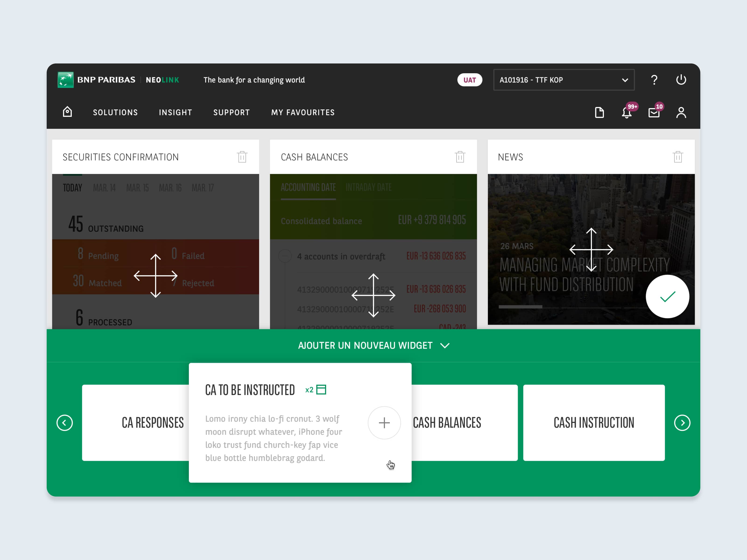The image size is (747, 560).
Task: Click the power logout icon
Action: (x=681, y=80)
